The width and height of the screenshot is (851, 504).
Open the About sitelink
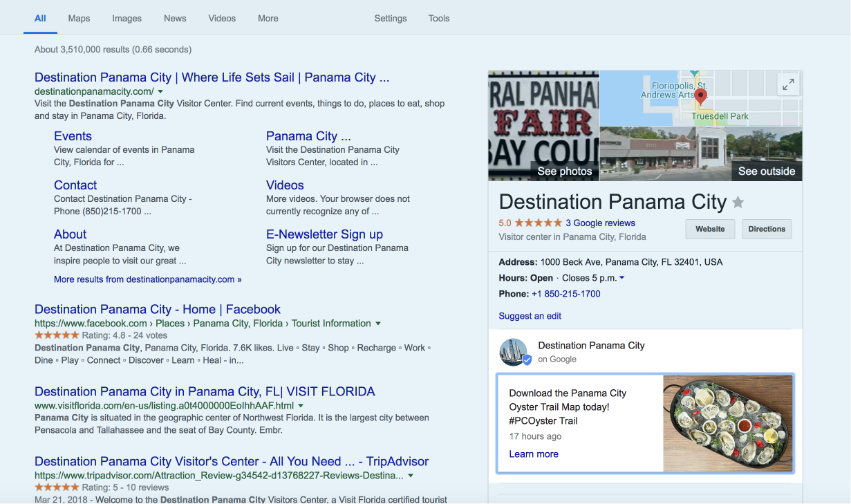point(71,234)
